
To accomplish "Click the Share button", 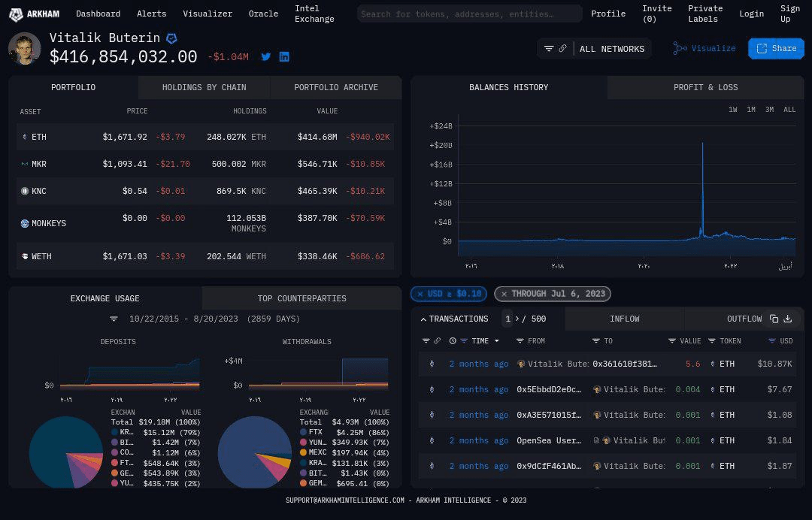I will (776, 49).
